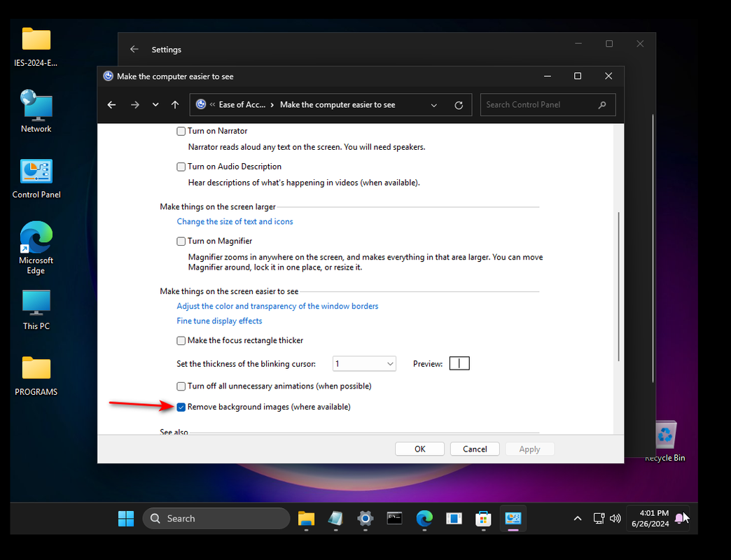Click the cursor thickness Preview box
Screen dimensions: 731x560
[459, 363]
